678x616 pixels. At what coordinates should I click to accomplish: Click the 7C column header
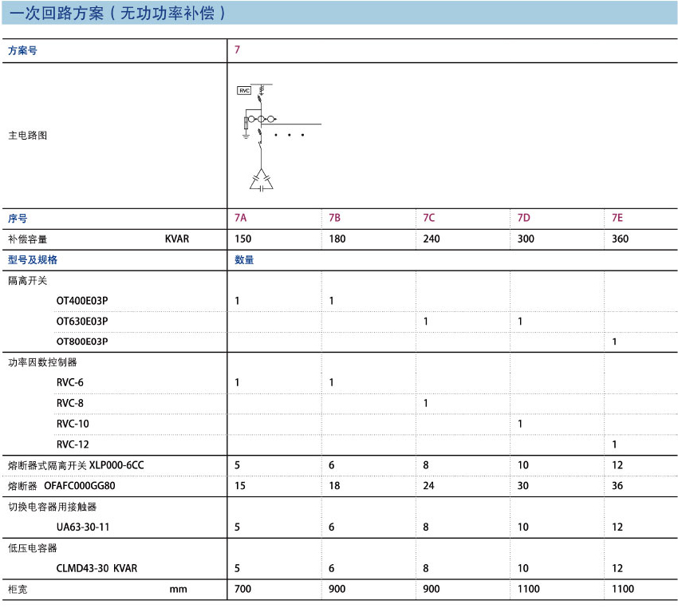[429, 218]
